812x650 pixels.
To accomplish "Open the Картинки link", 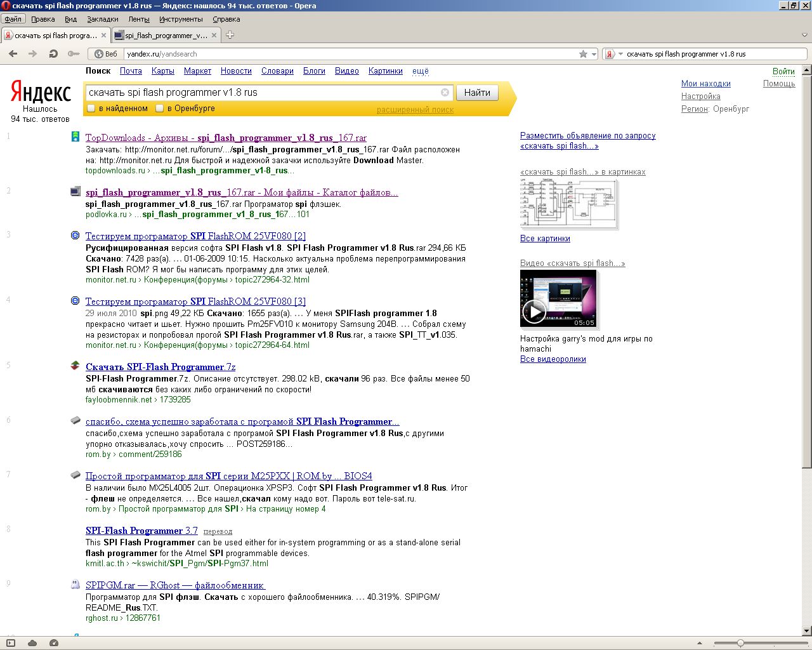I will click(x=386, y=71).
